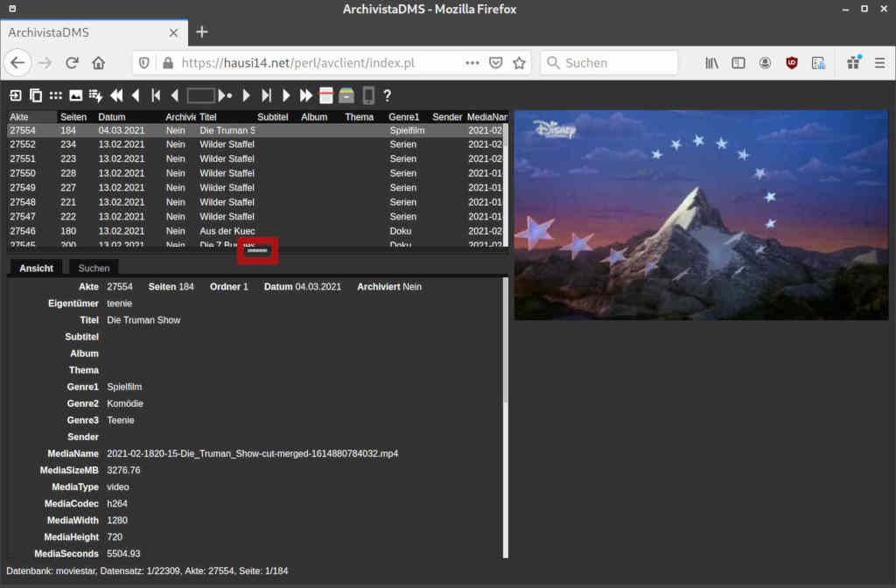This screenshot has height=588, width=896.
Task: Click the Subtitel column header
Action: (x=273, y=116)
